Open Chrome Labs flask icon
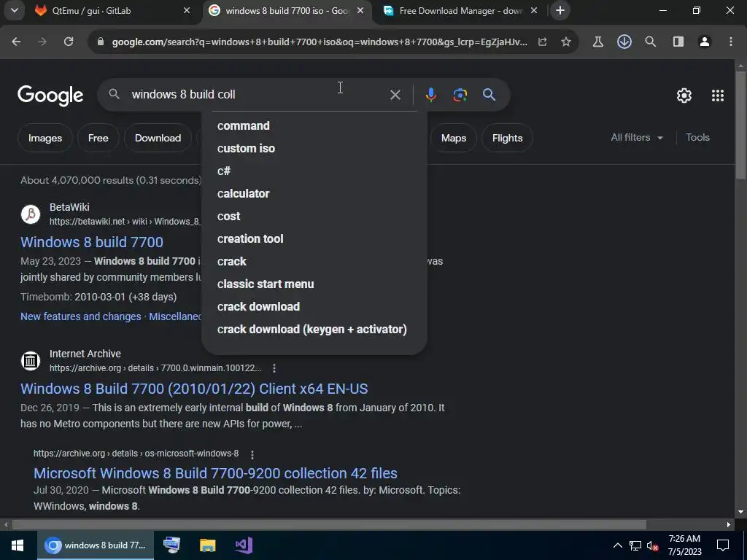747x560 pixels. click(x=598, y=42)
